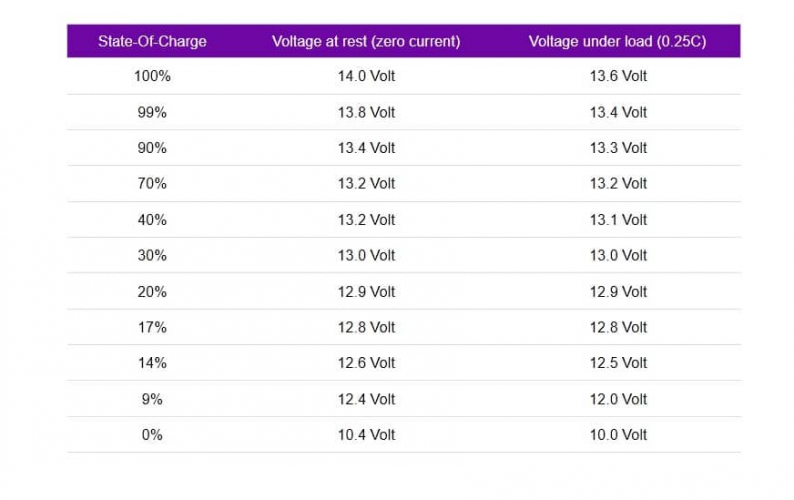
Task: Select the 10.0 Volt cell
Action: pyautogui.click(x=618, y=435)
